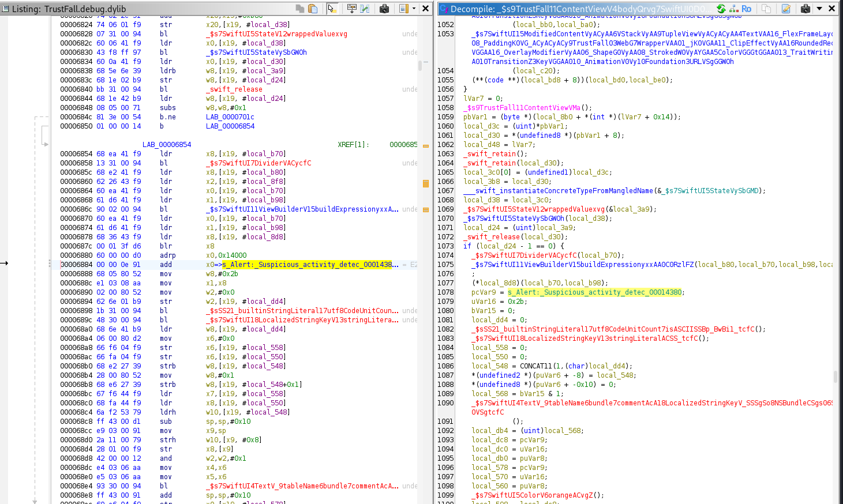This screenshot has height=504, width=843.
Task: Toggle mouse hover mode in Listing
Action: 332,9
